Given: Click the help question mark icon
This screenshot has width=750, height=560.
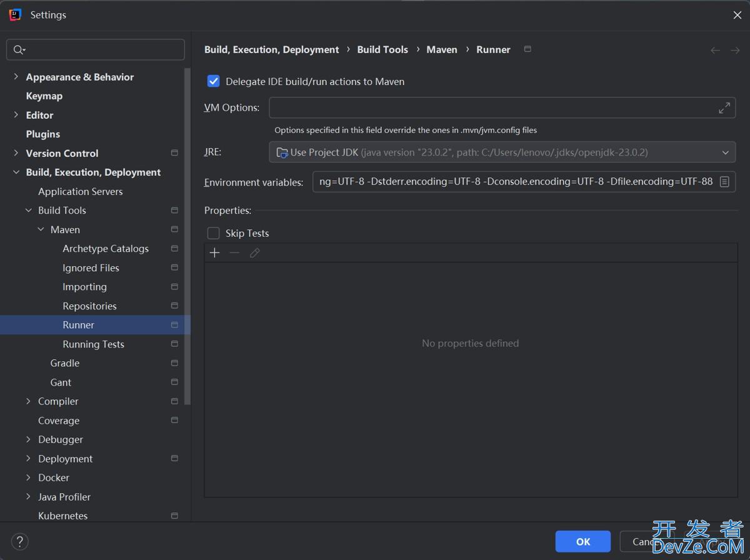Looking at the screenshot, I should (x=20, y=541).
